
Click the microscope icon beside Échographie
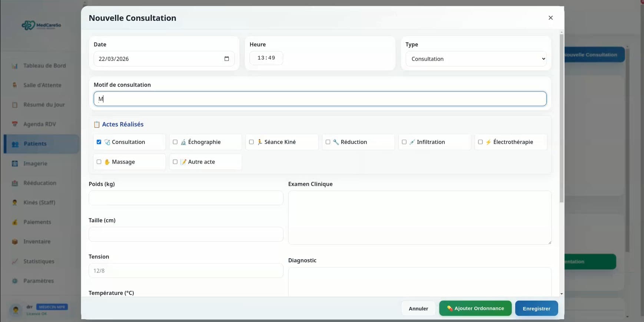click(x=183, y=142)
